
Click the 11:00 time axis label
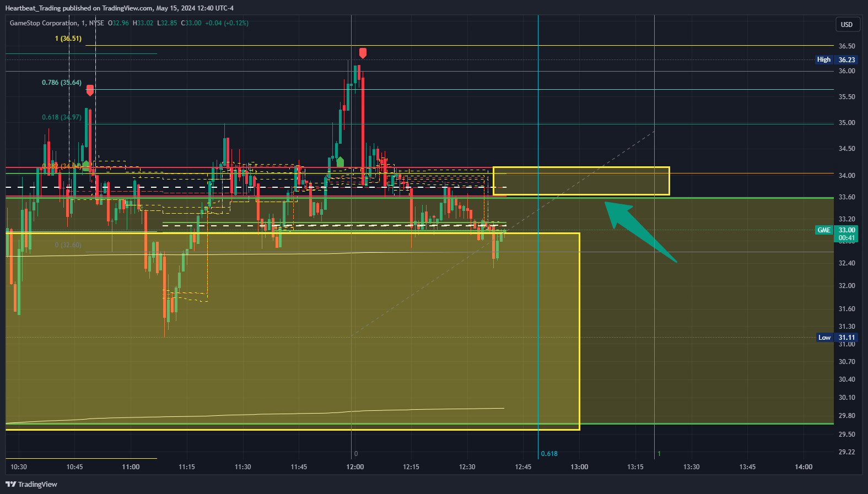click(131, 467)
